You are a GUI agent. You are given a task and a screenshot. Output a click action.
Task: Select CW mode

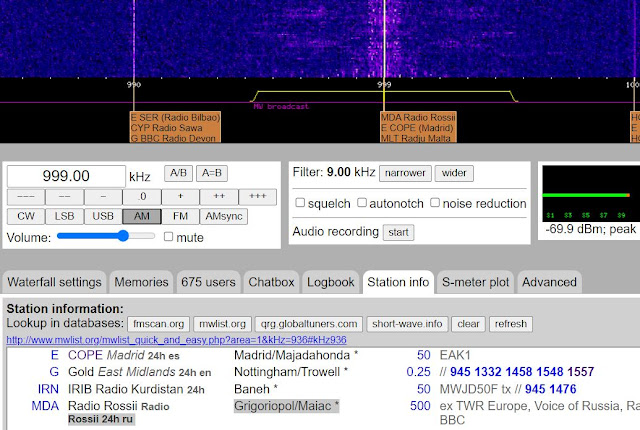(x=26, y=216)
